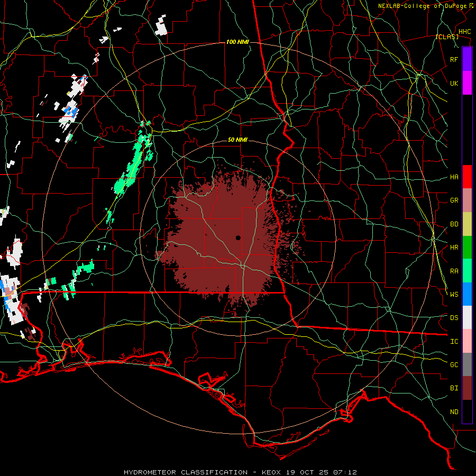Image resolution: width=476 pixels, height=476 pixels.
Task: Click the HR dark green legend swatch
Action: [x=467, y=247]
